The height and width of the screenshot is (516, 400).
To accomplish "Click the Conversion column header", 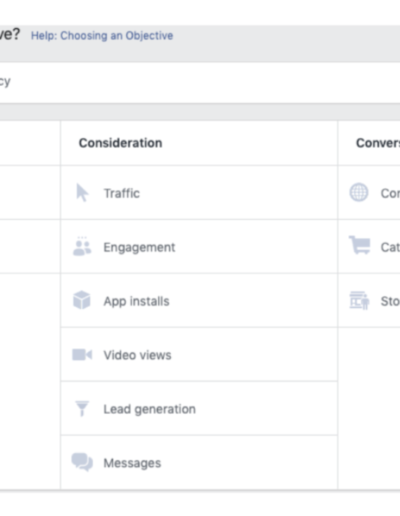I will (378, 143).
